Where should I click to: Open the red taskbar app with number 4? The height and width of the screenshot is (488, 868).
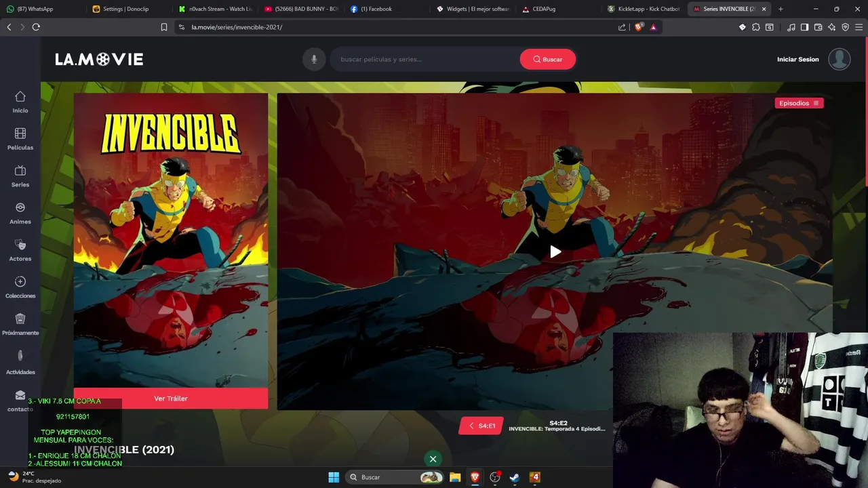pyautogui.click(x=535, y=477)
